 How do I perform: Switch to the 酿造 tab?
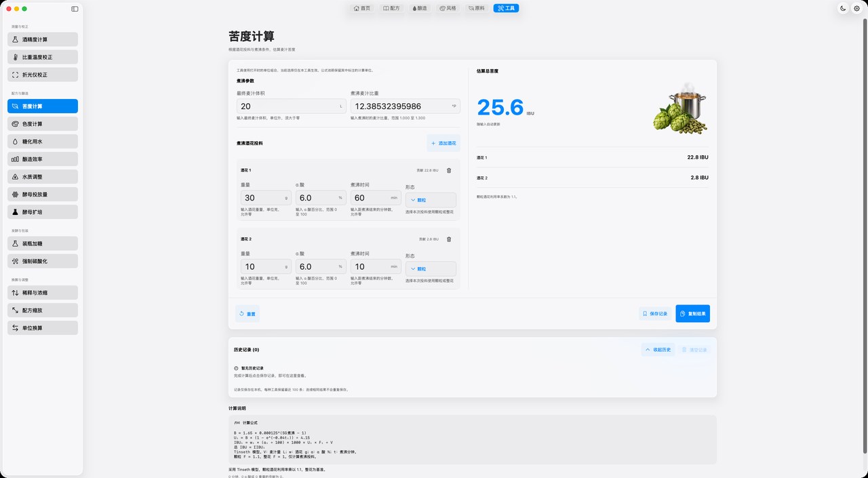point(419,8)
